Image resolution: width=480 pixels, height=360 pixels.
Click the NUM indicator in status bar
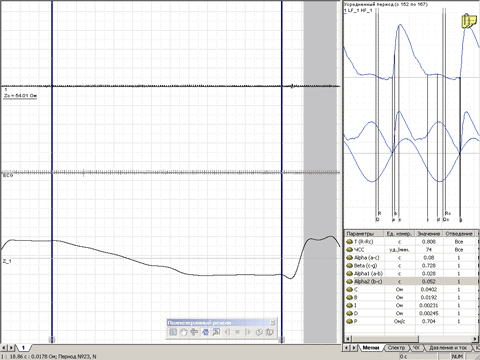pos(457,356)
